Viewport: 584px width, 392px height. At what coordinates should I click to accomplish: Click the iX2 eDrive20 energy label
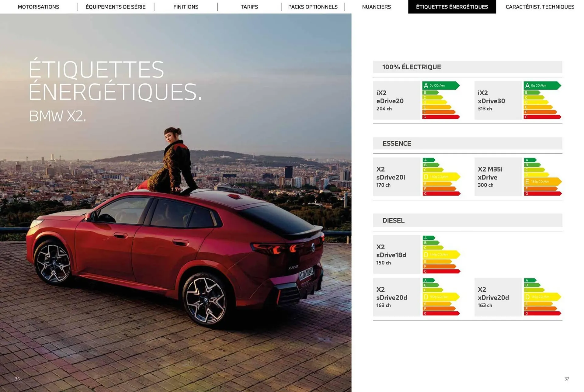coord(441,100)
